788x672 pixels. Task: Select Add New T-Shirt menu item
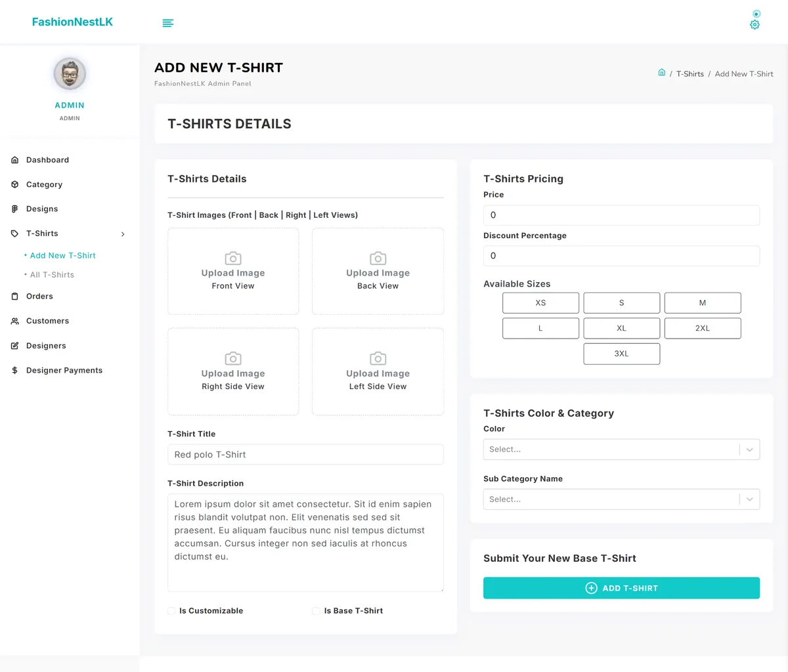point(64,255)
